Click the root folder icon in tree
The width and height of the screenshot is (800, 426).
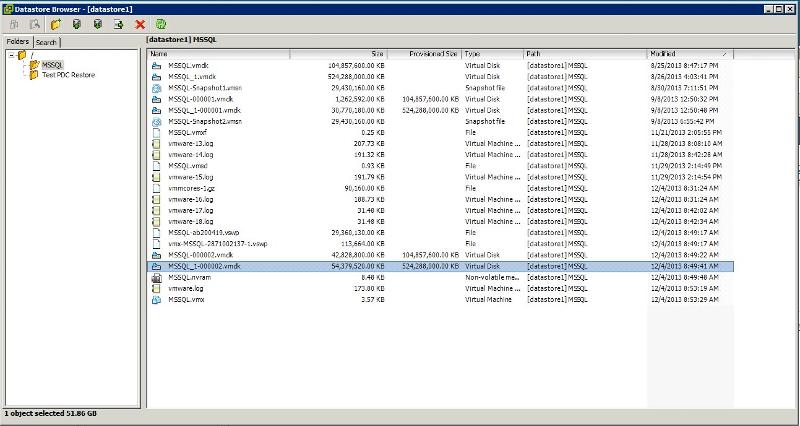[21, 55]
